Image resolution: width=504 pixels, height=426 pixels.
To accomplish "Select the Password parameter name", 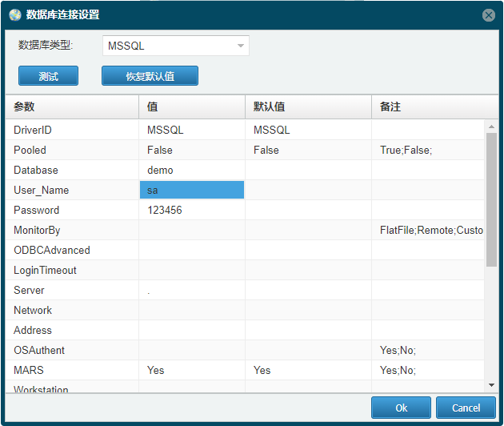I will (x=36, y=210).
